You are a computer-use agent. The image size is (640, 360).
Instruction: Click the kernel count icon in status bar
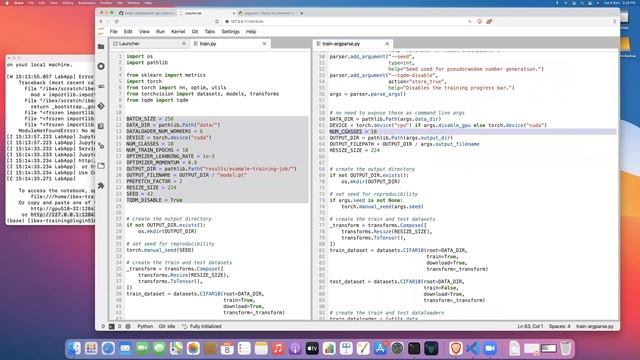point(128,327)
